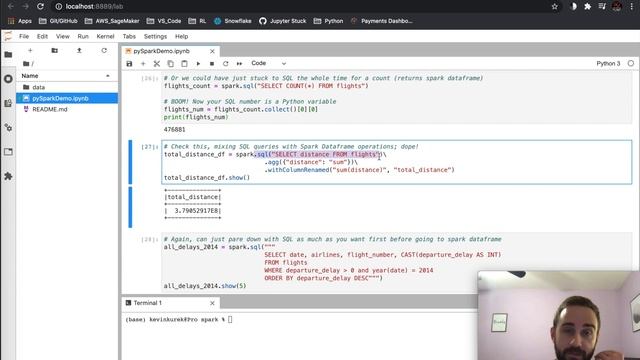Close the Terminal 1 tab
Viewport: 640px width, 360px height.
tap(212, 303)
